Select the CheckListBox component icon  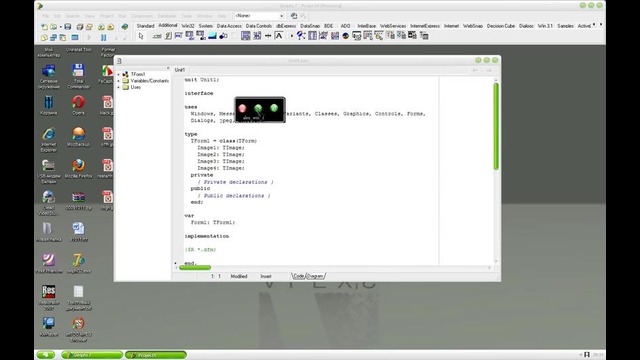[257, 36]
